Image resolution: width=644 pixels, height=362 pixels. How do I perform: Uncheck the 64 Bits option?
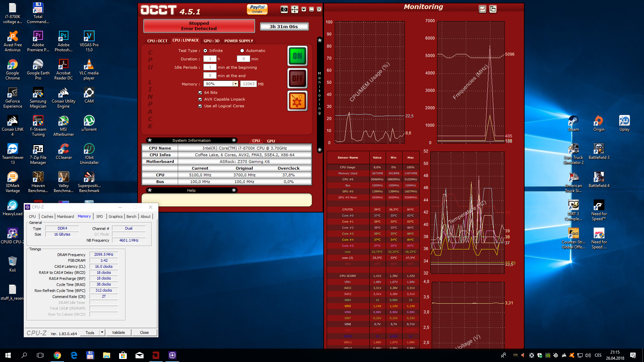click(200, 93)
